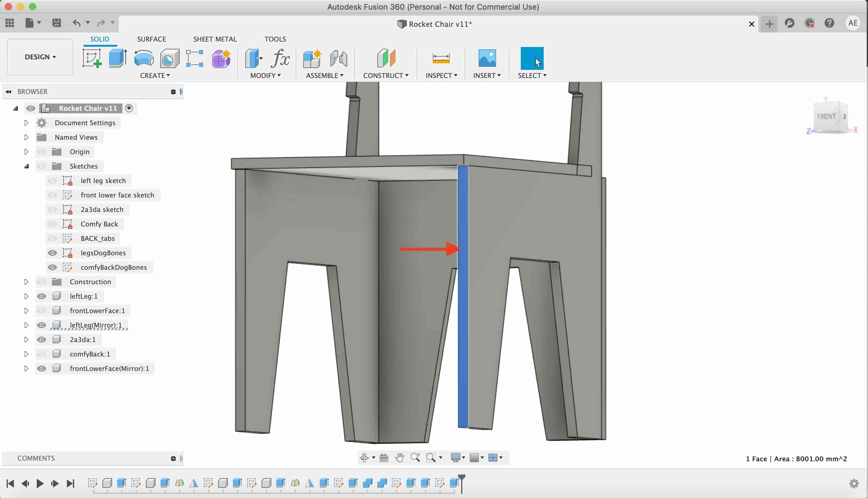Show the comfyBack:1 component
This screenshot has height=498, width=868.
(41, 354)
